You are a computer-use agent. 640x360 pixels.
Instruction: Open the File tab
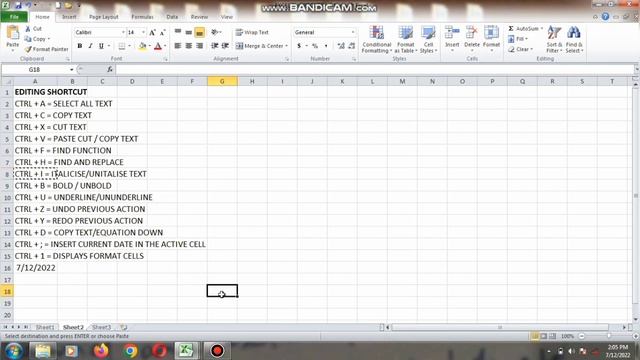14,17
